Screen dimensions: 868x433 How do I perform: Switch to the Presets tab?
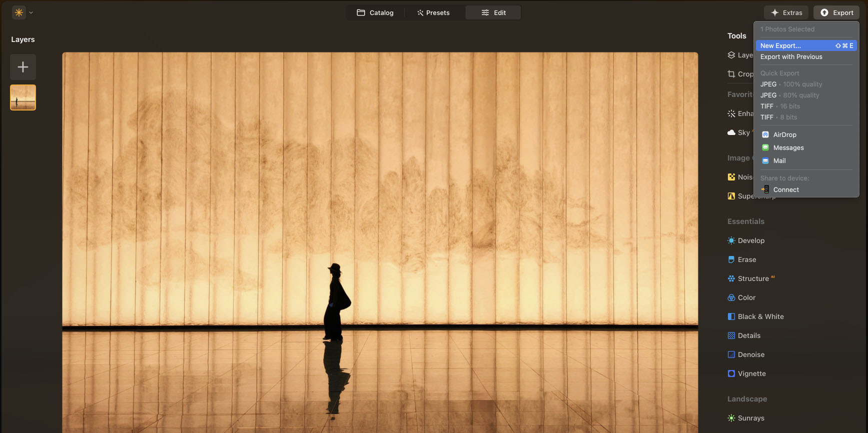(433, 12)
